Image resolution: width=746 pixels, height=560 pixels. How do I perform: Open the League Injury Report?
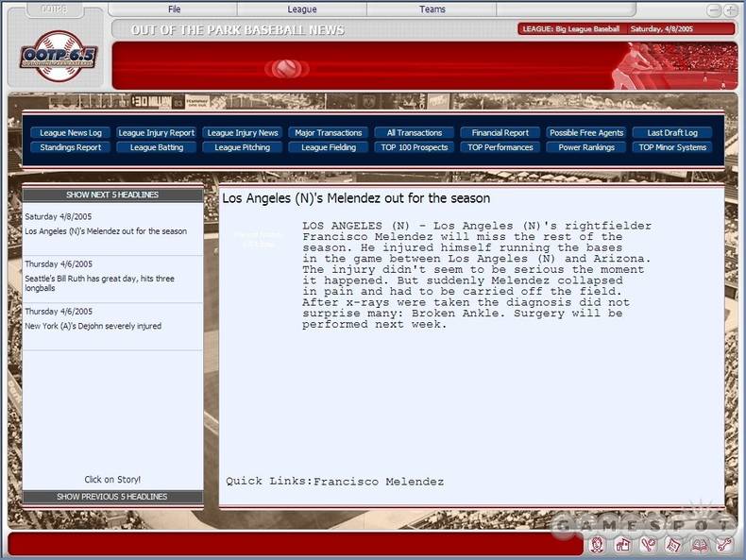click(x=157, y=133)
